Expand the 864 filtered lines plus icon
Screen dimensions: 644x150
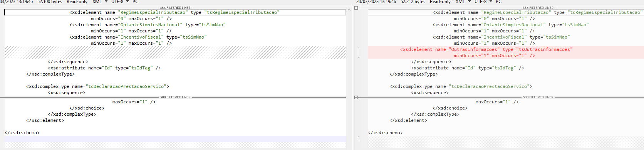pos(356,8)
